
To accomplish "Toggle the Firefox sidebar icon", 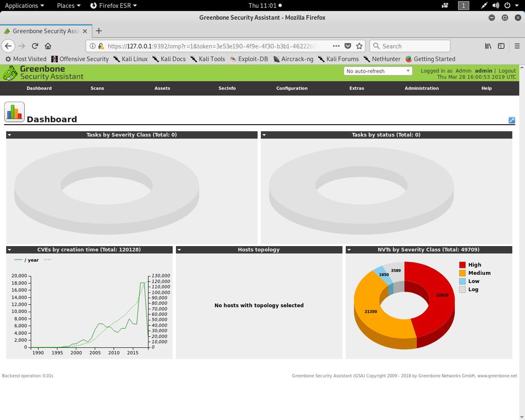I will tap(501, 46).
